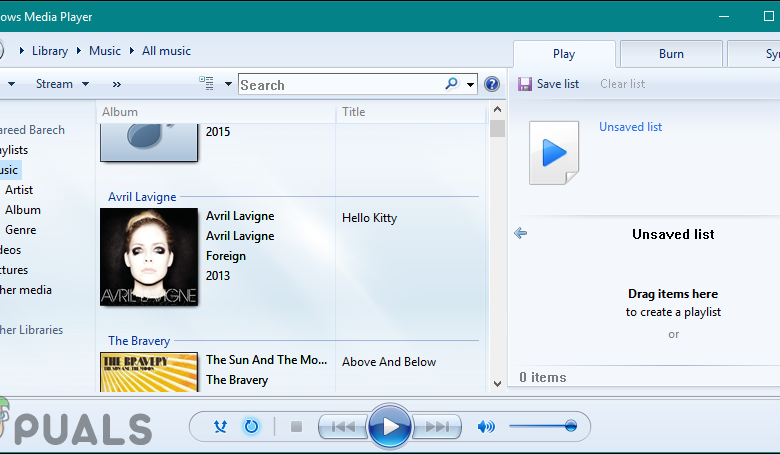Mute the volume speaker icon

point(486,426)
